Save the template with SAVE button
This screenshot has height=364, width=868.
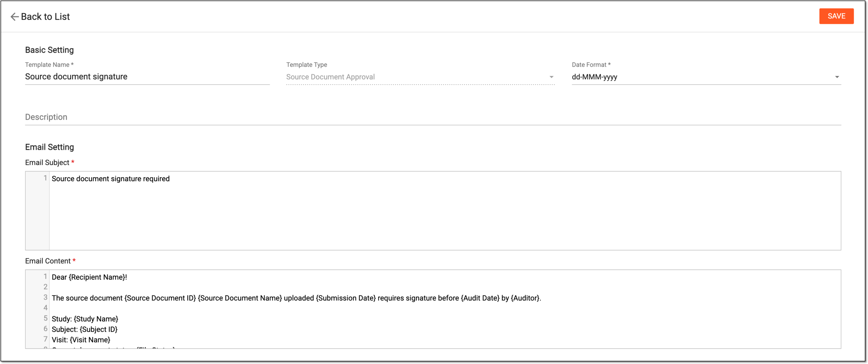pyautogui.click(x=836, y=16)
